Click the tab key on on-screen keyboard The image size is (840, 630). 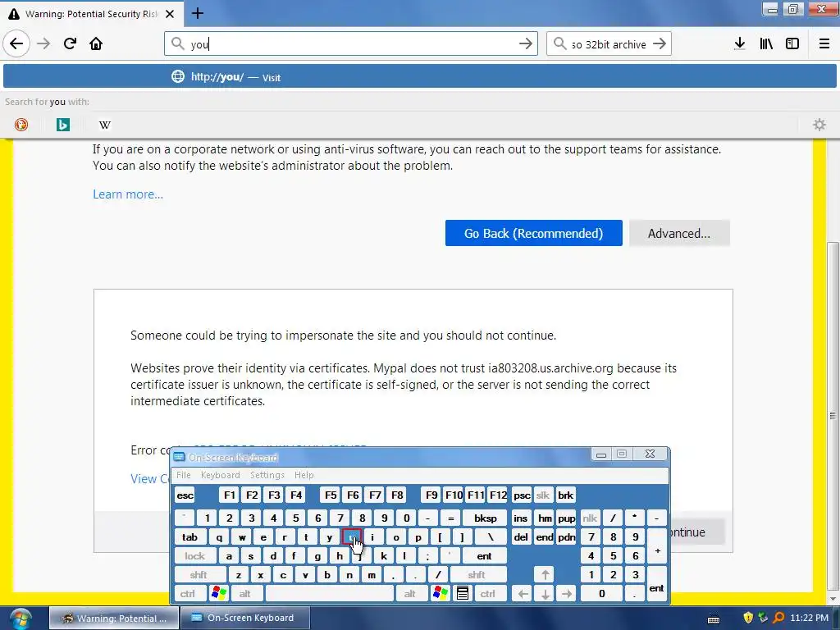point(189,537)
